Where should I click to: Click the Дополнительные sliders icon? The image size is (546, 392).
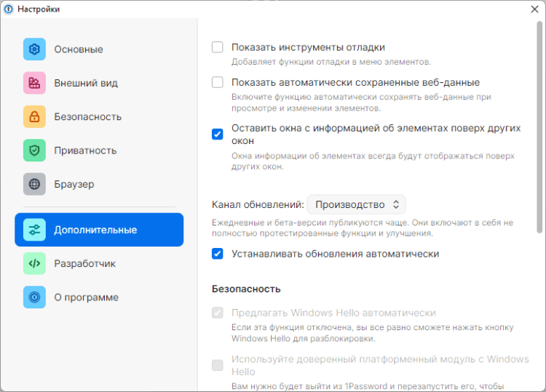34,230
